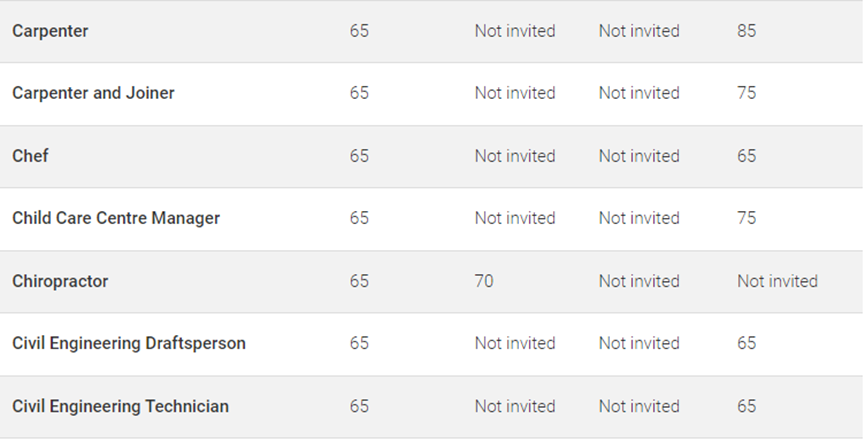
Task: Select Civil Engineering Technician occupation name
Action: pyautogui.click(x=120, y=406)
